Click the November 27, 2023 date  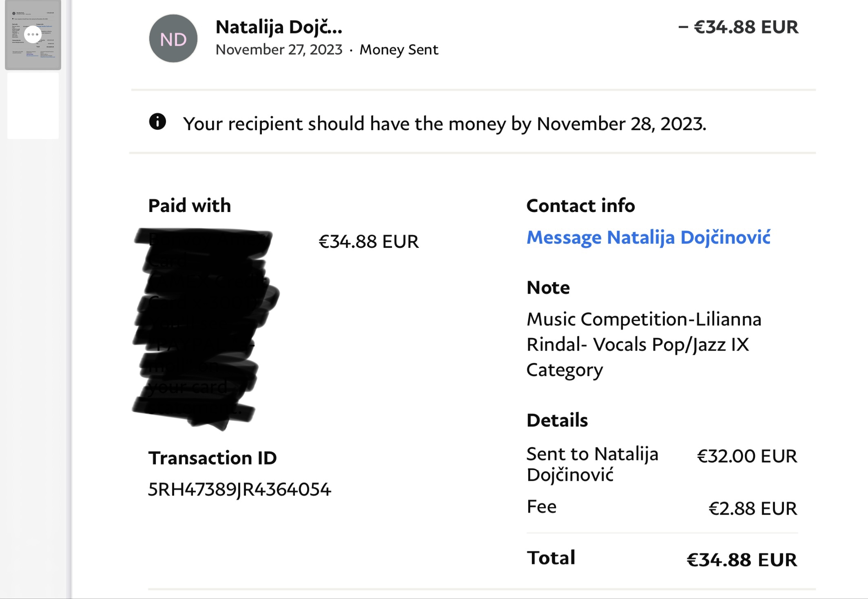[x=279, y=50]
